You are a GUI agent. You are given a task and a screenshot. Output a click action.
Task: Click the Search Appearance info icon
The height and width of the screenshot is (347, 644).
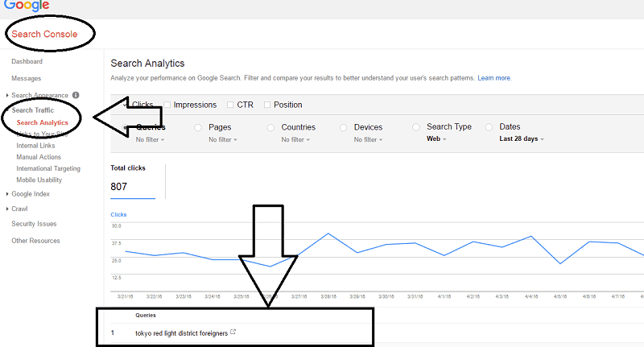[76, 95]
